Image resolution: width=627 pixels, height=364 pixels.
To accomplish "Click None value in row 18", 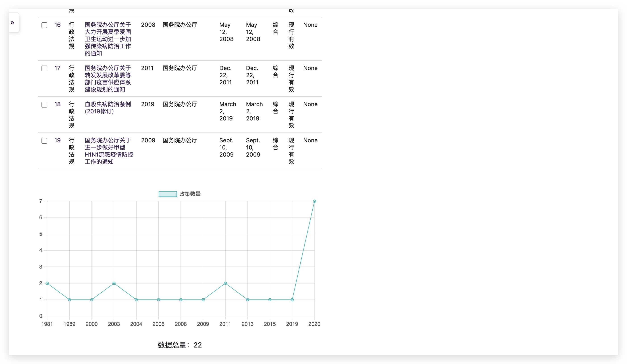I will [x=310, y=104].
